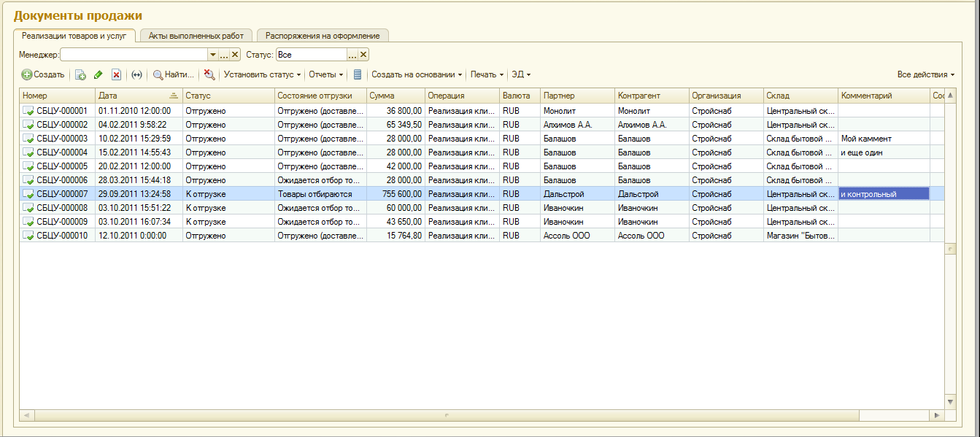Click the highlighted cell "и контрольный"

(x=884, y=194)
